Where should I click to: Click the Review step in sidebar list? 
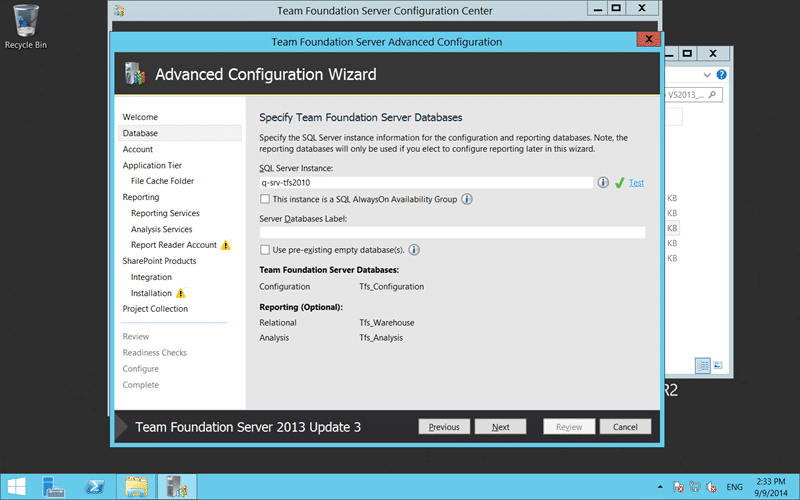136,337
